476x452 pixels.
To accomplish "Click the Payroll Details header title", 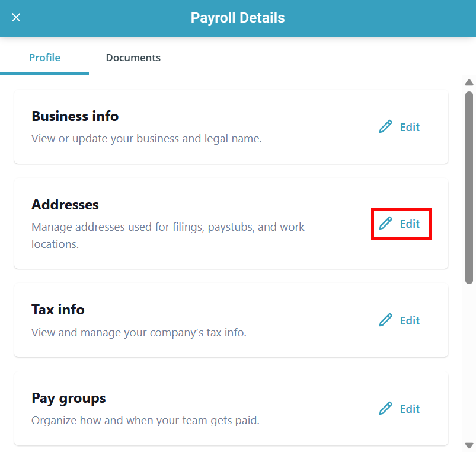I will click(x=238, y=18).
